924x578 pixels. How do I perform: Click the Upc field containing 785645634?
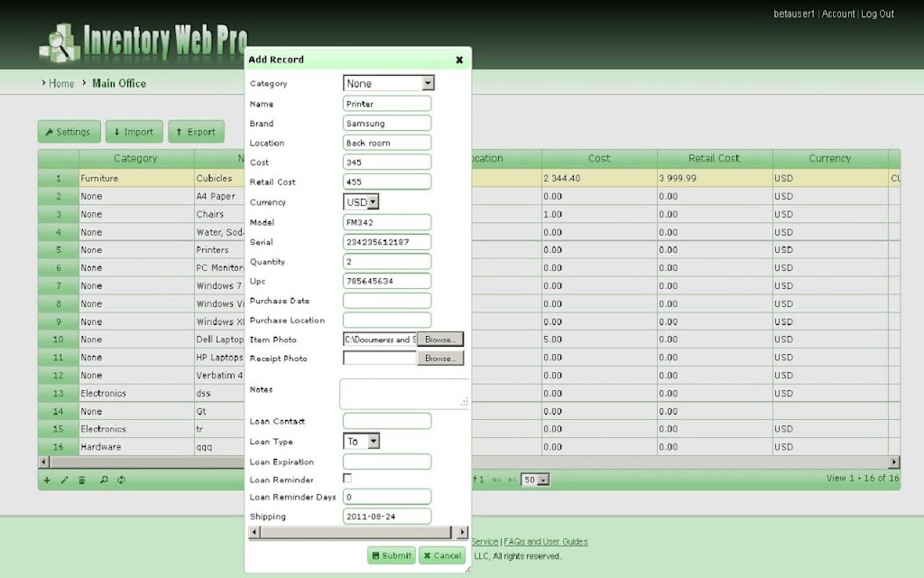click(x=387, y=281)
